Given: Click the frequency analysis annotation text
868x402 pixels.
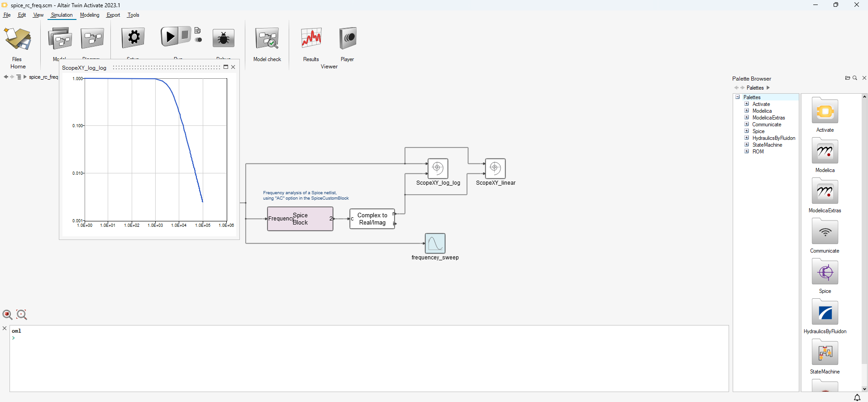Looking at the screenshot, I should click(306, 196).
